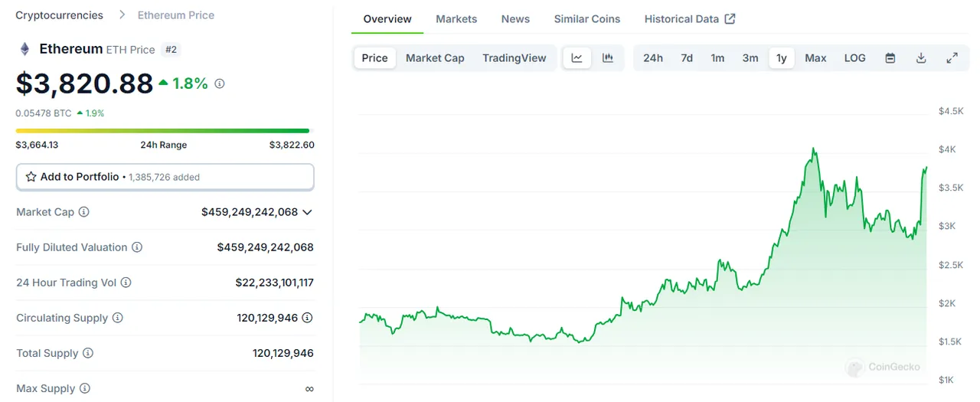Open the Markets tab
The width and height of the screenshot is (980, 402).
click(456, 19)
